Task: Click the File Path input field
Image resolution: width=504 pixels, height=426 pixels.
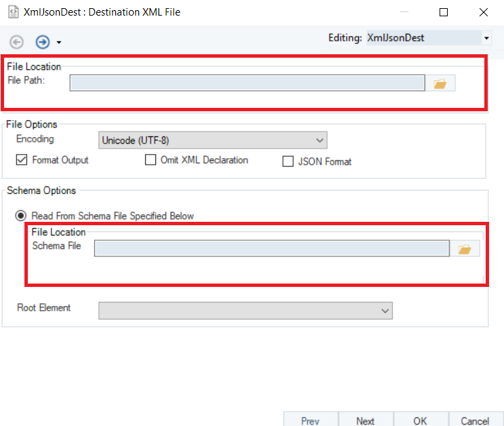Action: click(x=247, y=83)
